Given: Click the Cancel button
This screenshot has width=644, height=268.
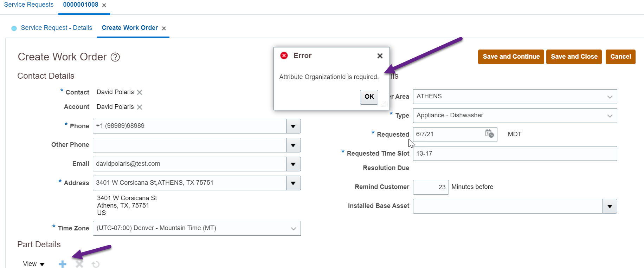Looking at the screenshot, I should pos(620,57).
